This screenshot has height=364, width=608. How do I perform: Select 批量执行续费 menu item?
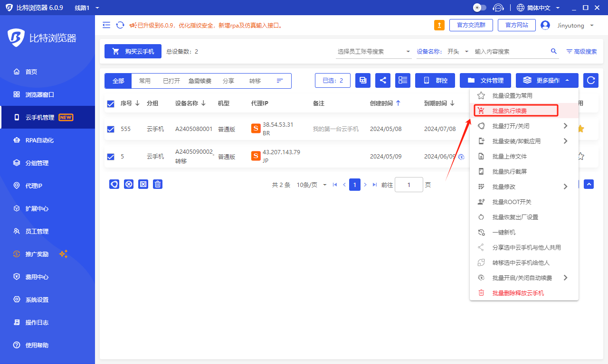pyautogui.click(x=524, y=111)
